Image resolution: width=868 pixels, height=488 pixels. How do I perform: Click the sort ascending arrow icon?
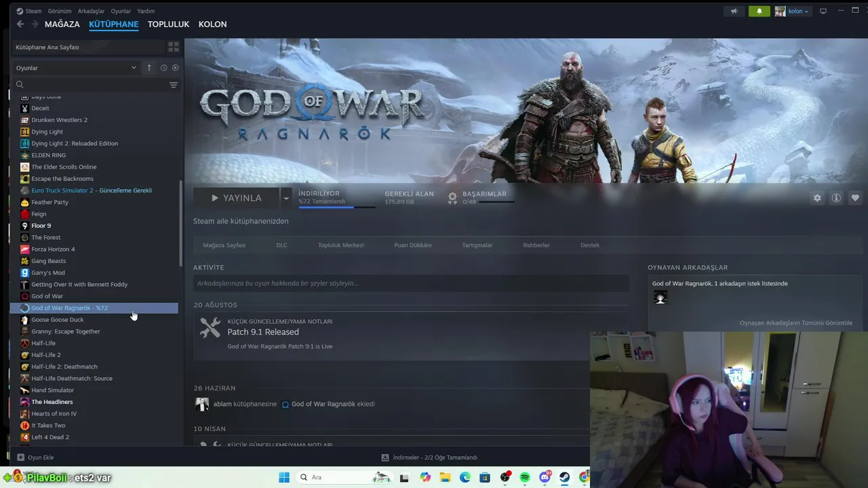[x=149, y=68]
